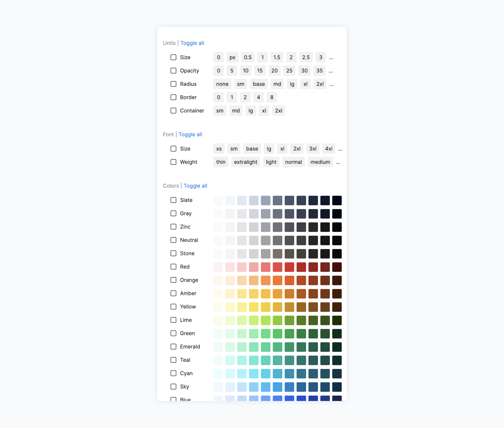Select the base Radius chip
Viewport: 504px width, 428px height.
(x=259, y=84)
